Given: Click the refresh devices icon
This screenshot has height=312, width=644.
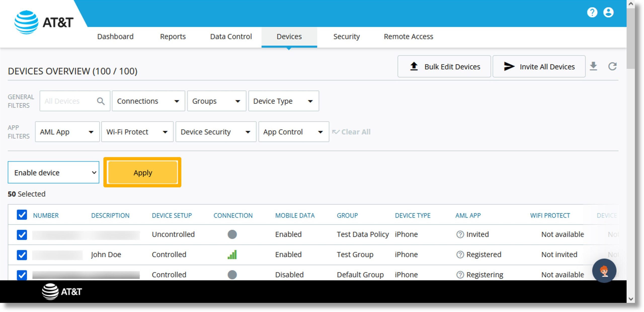Looking at the screenshot, I should [x=612, y=66].
